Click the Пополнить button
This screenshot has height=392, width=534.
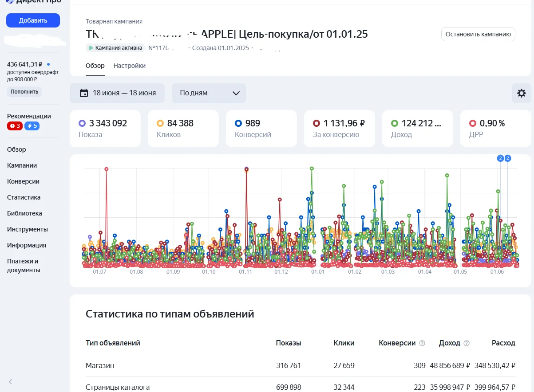point(24,92)
